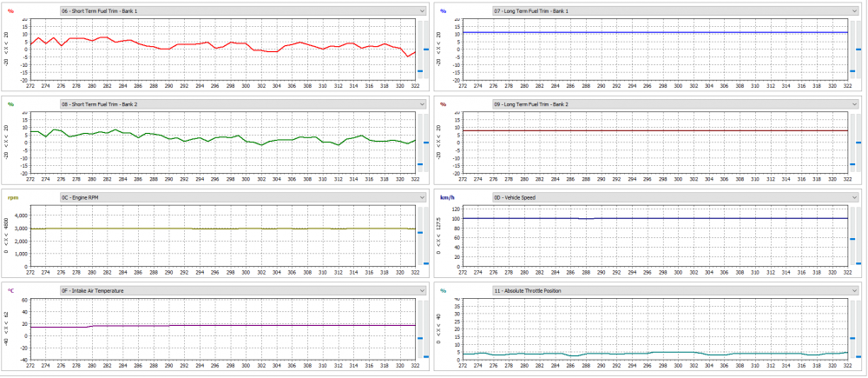Click the red % unit label of Short Term Fuel Trim Bank 1
The width and height of the screenshot is (868, 378).
[x=10, y=11]
